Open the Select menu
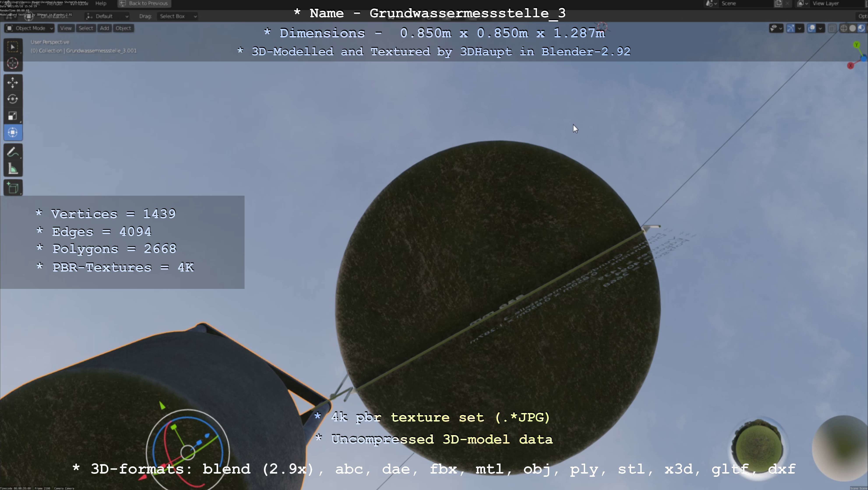Image resolution: width=868 pixels, height=490 pixels. (x=86, y=28)
